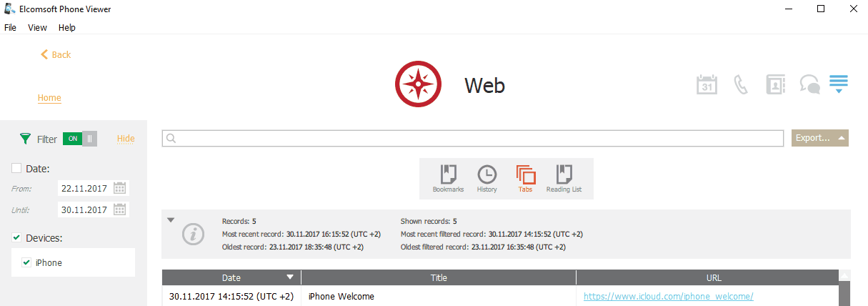Image resolution: width=868 pixels, height=306 pixels.
Task: Open calendar picker for From date
Action: coord(120,188)
